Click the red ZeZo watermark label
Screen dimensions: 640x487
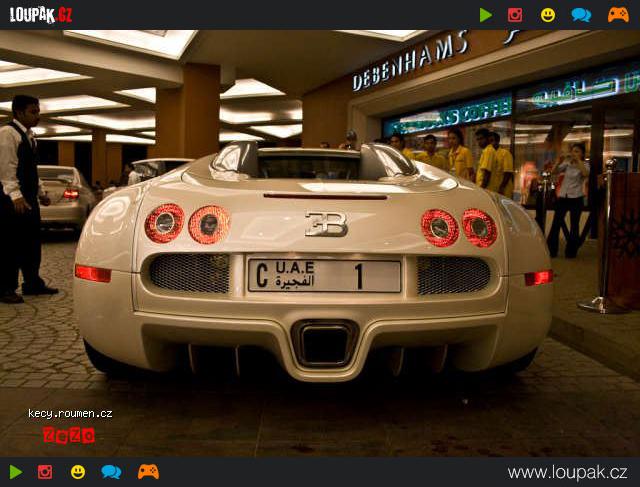[x=69, y=436]
